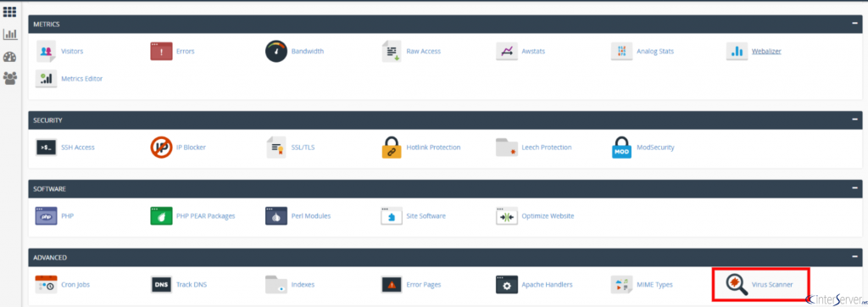Open the Indexes folder icon
Viewport: 868px width, 307px height.
point(276,284)
